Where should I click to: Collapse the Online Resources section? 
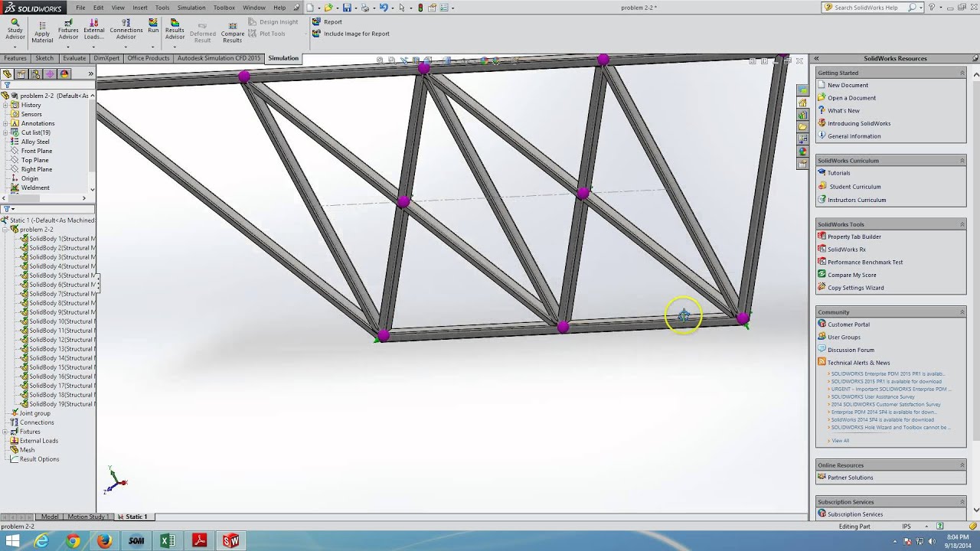tap(962, 465)
